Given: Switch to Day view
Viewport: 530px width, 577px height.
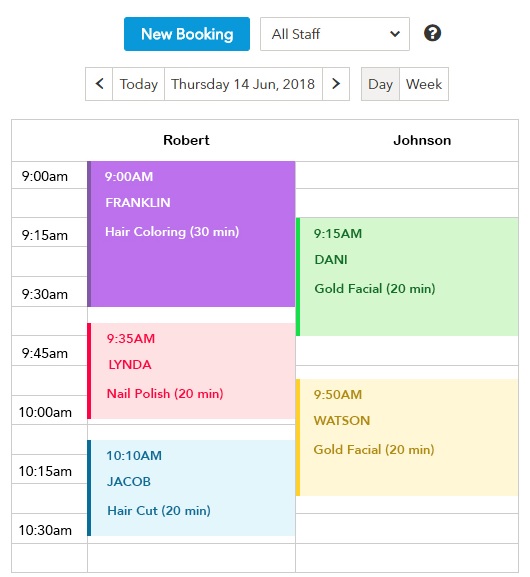Looking at the screenshot, I should 380,84.
